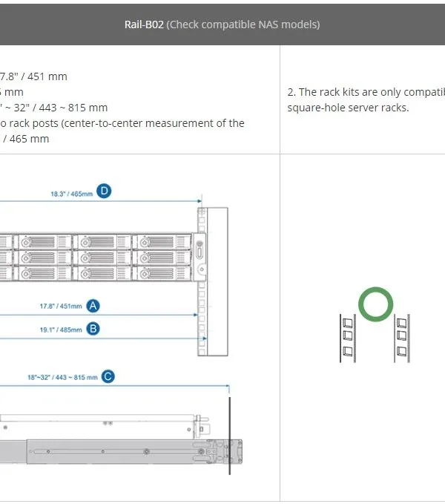This screenshot has width=445, height=504.
Task: Click the right square-hole rack post illustration
Action: (402, 338)
